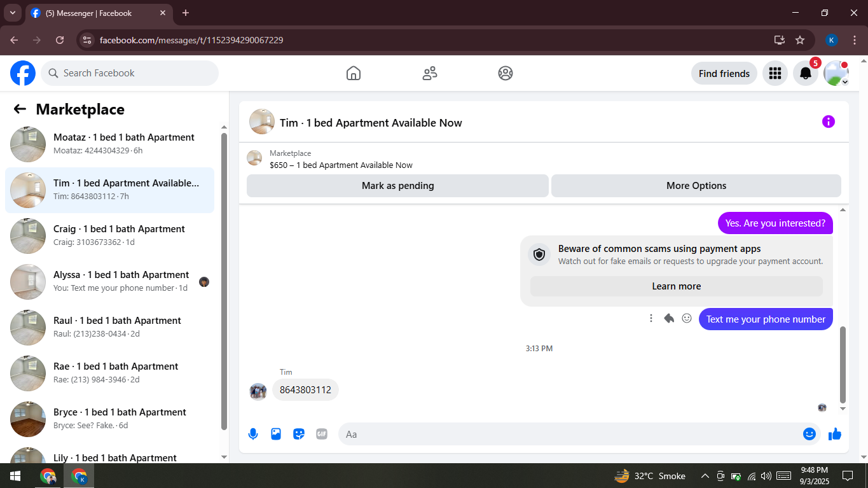Click the chat scrollbar down arrow

pos(843,408)
